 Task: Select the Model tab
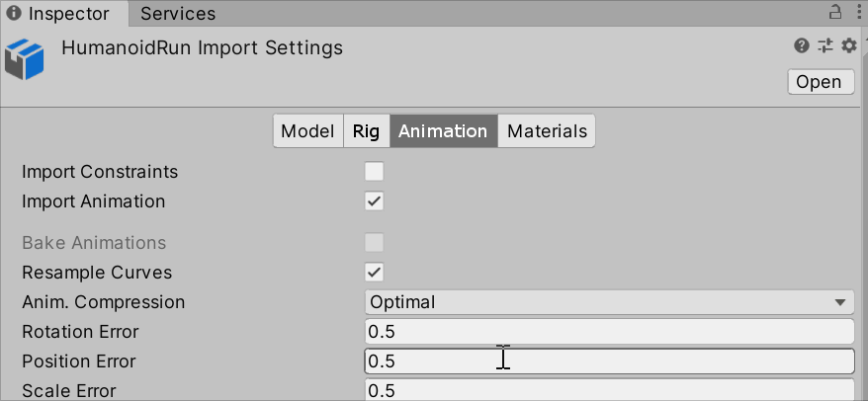tap(306, 131)
